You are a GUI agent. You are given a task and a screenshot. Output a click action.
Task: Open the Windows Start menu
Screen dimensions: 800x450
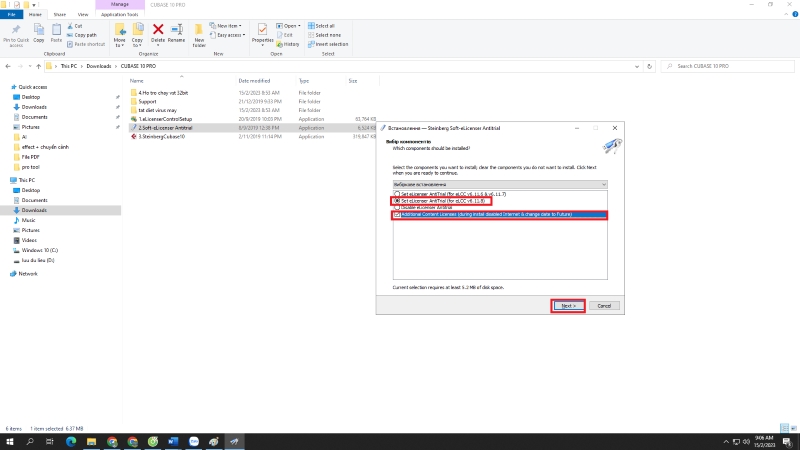pos(10,441)
